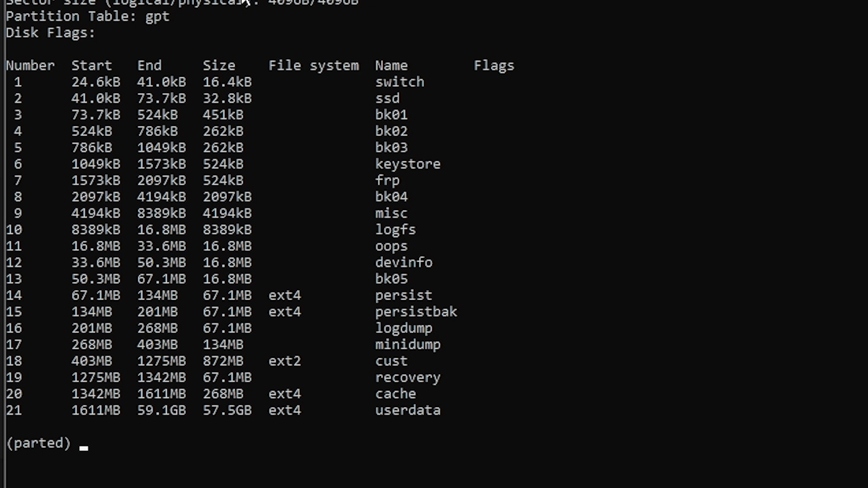This screenshot has width=868, height=488.
Task: Click the Name column header
Action: click(392, 66)
